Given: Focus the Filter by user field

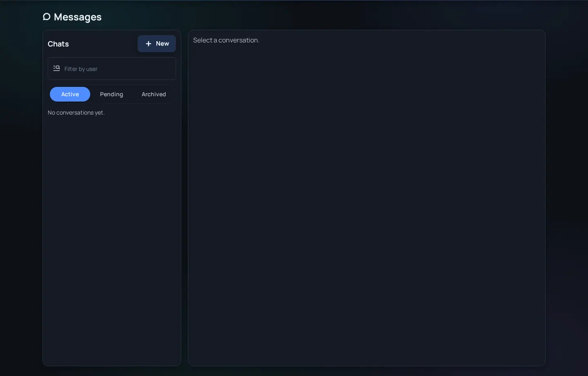Looking at the screenshot, I should (x=112, y=69).
